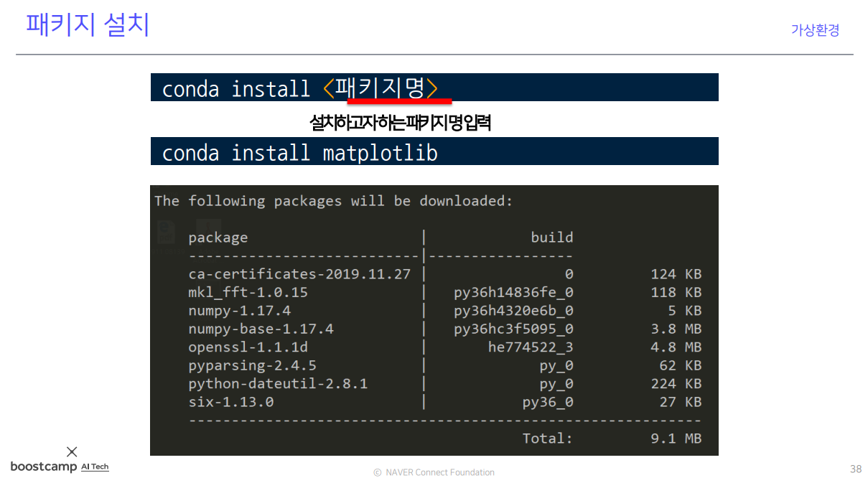Click the 118 KB size value
This screenshot has width=868, height=483.
pyautogui.click(x=676, y=292)
